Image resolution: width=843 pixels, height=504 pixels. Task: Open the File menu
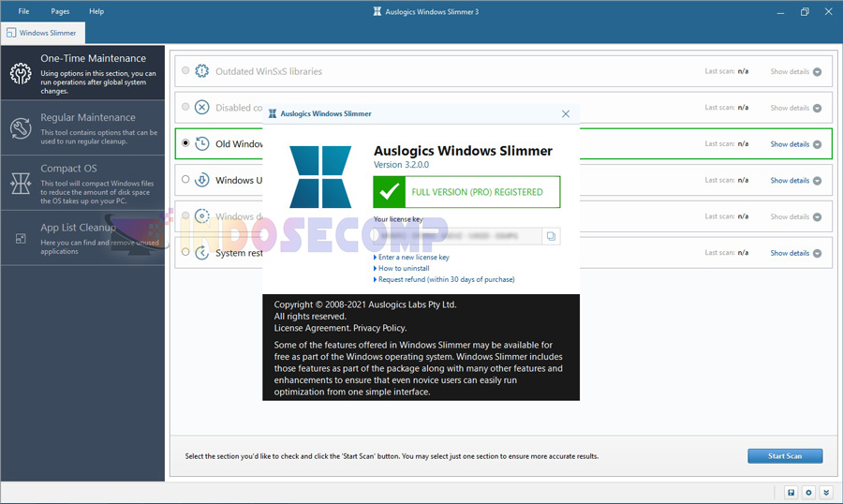click(x=23, y=11)
